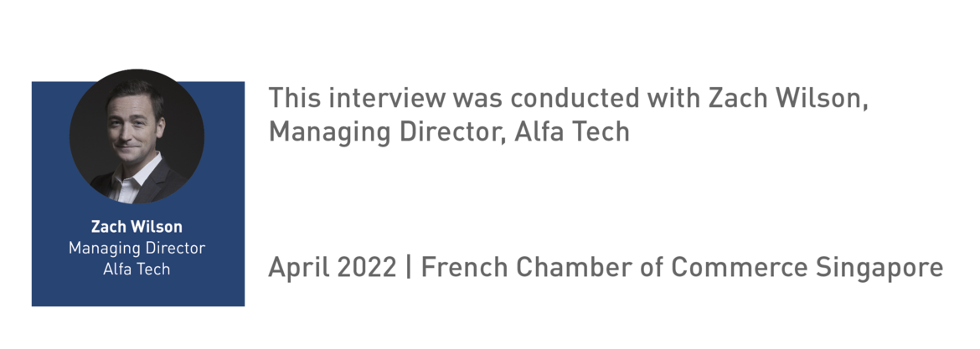Click the year 2022 in date line
Screen dimensions: 980x349
366,267
